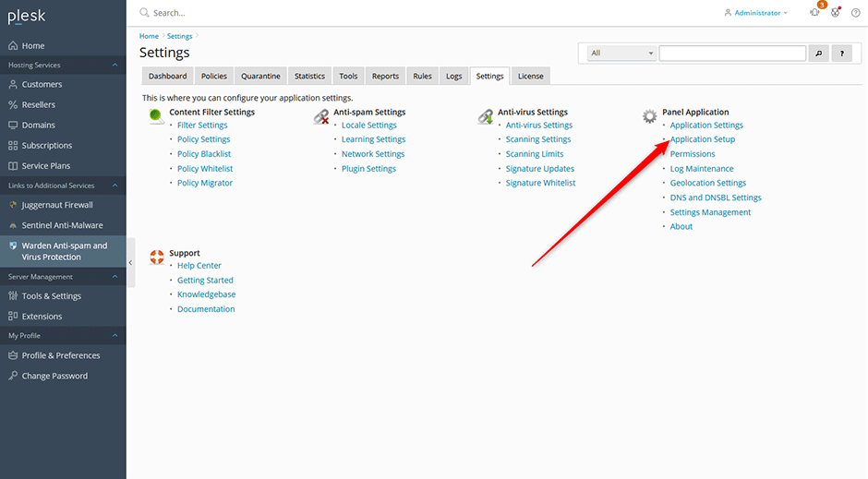
Task: Switch to the Tools tab
Action: click(x=348, y=77)
